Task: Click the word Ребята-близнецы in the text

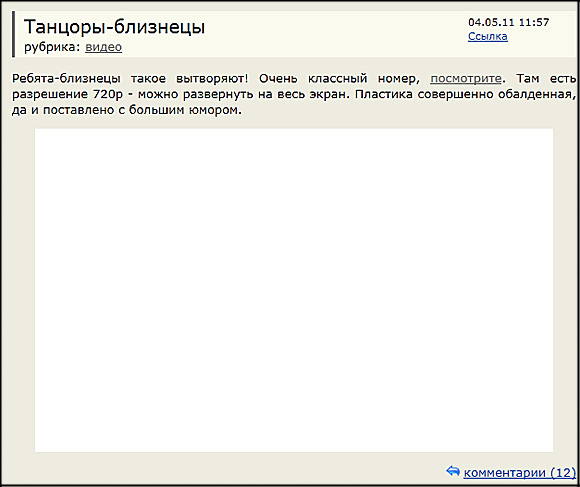Action: click(x=66, y=78)
